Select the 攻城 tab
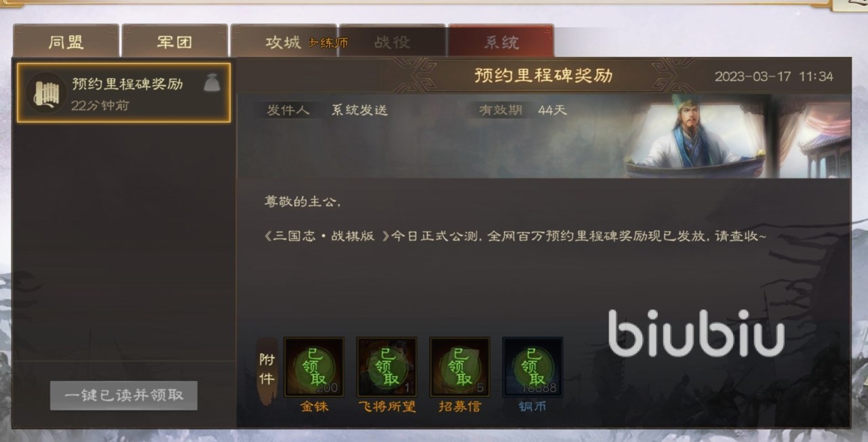 click(x=283, y=41)
